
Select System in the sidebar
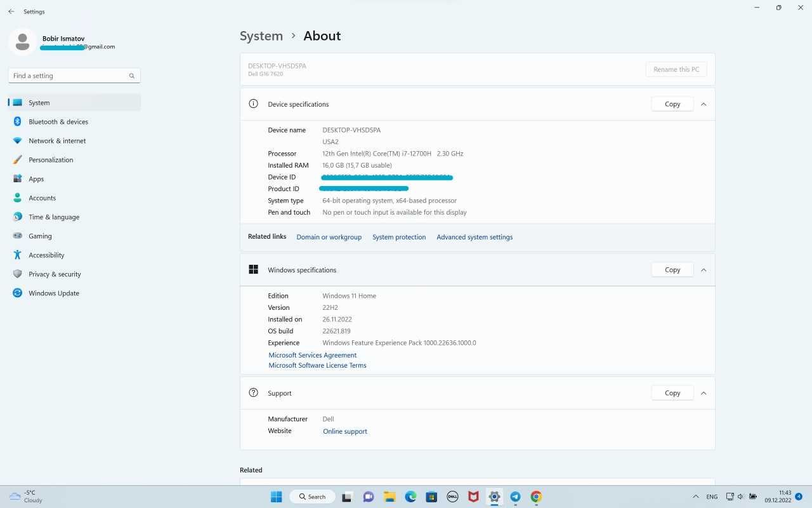tap(74, 103)
